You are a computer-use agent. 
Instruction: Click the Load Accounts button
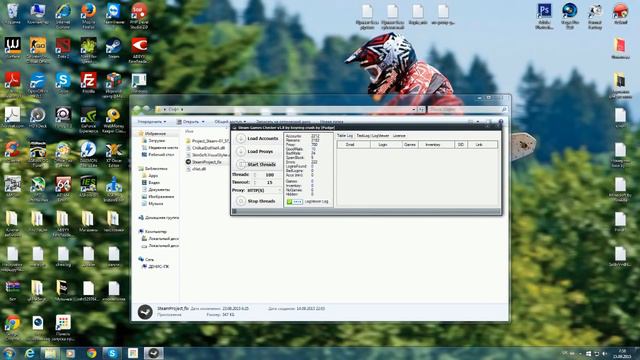click(257, 138)
